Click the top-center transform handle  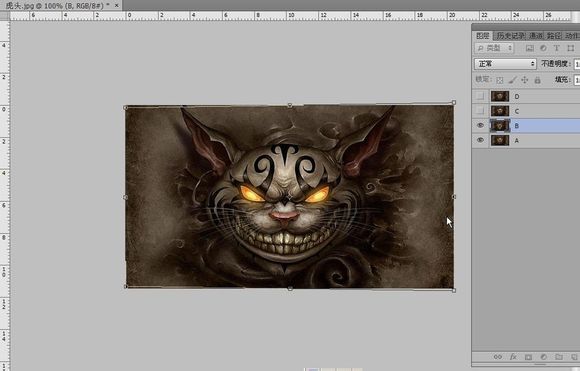(290, 105)
